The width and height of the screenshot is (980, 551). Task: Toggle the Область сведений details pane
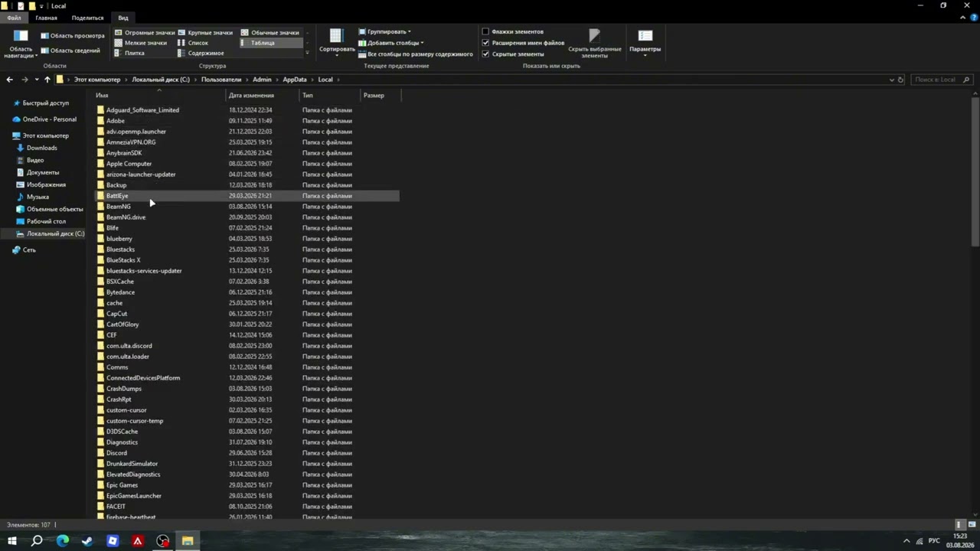point(70,51)
